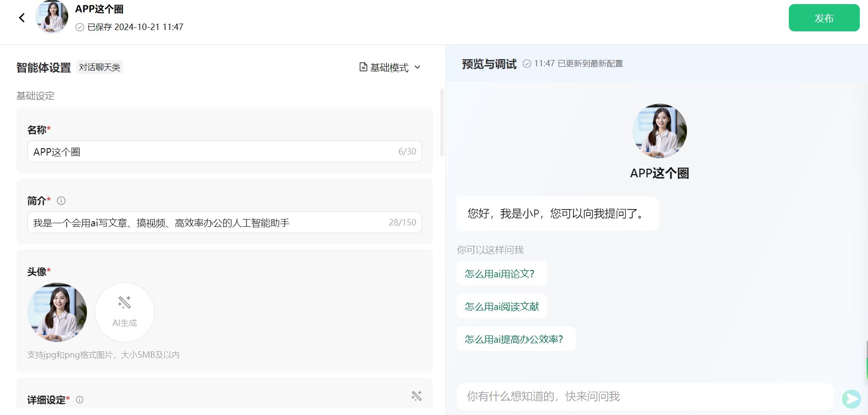Click the check icon before 已更新到最新配置
This screenshot has width=868, height=415.
[528, 64]
